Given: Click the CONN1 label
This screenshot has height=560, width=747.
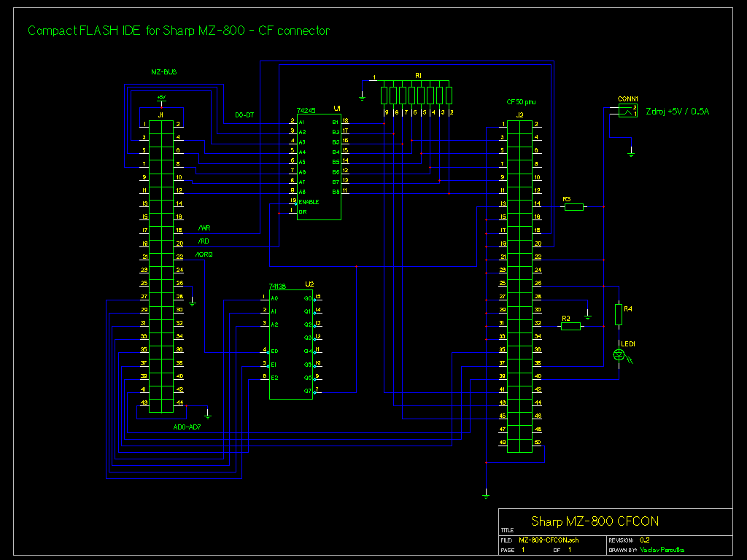Looking at the screenshot, I should click(x=628, y=99).
